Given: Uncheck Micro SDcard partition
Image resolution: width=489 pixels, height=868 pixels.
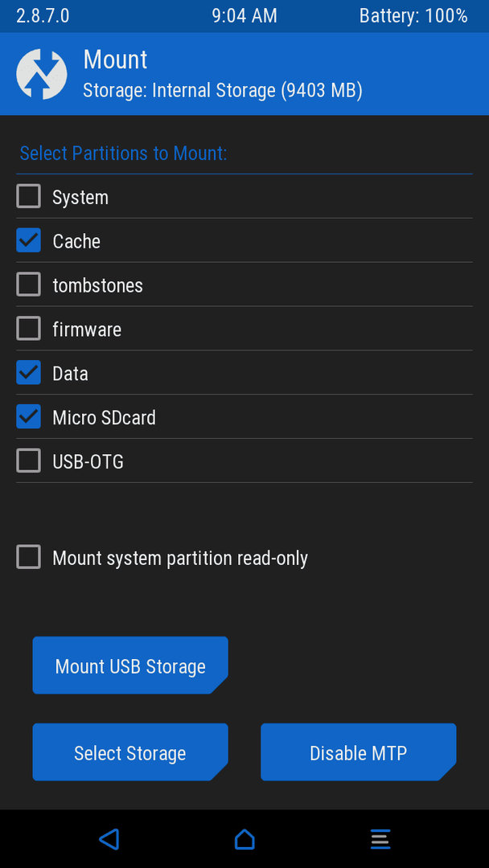Looking at the screenshot, I should point(28,416).
